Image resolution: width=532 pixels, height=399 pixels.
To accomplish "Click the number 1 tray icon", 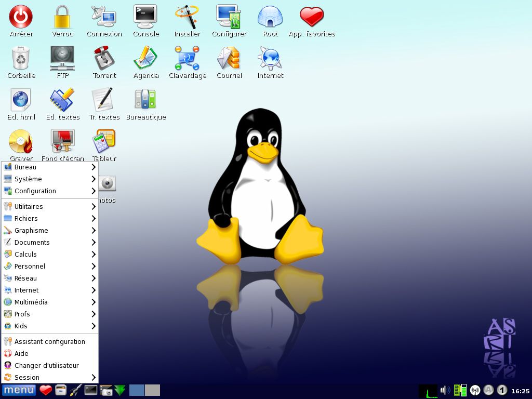I will [x=502, y=390].
